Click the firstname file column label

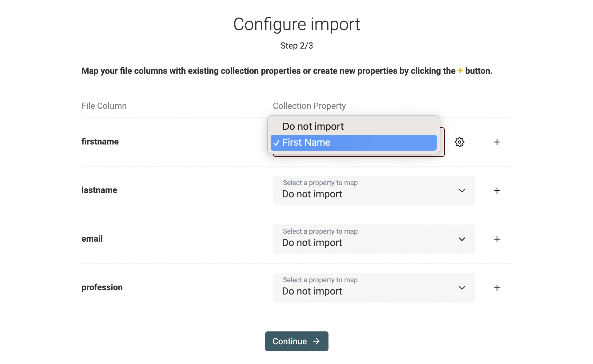[x=100, y=142]
